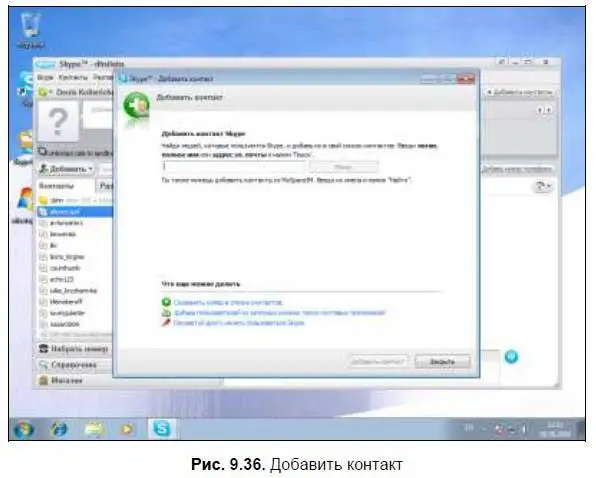
Task: Click the question mark avatar placeholder
Action: point(58,121)
